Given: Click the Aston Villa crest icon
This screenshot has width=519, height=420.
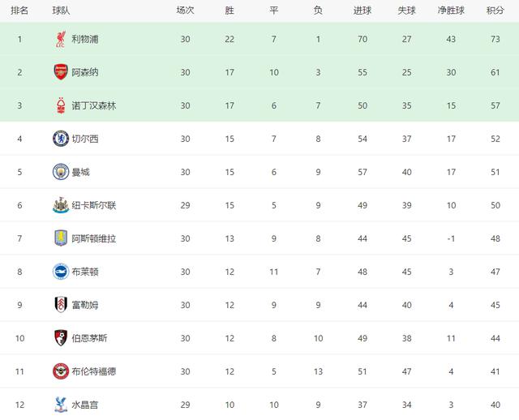Looking at the screenshot, I should (x=61, y=238).
